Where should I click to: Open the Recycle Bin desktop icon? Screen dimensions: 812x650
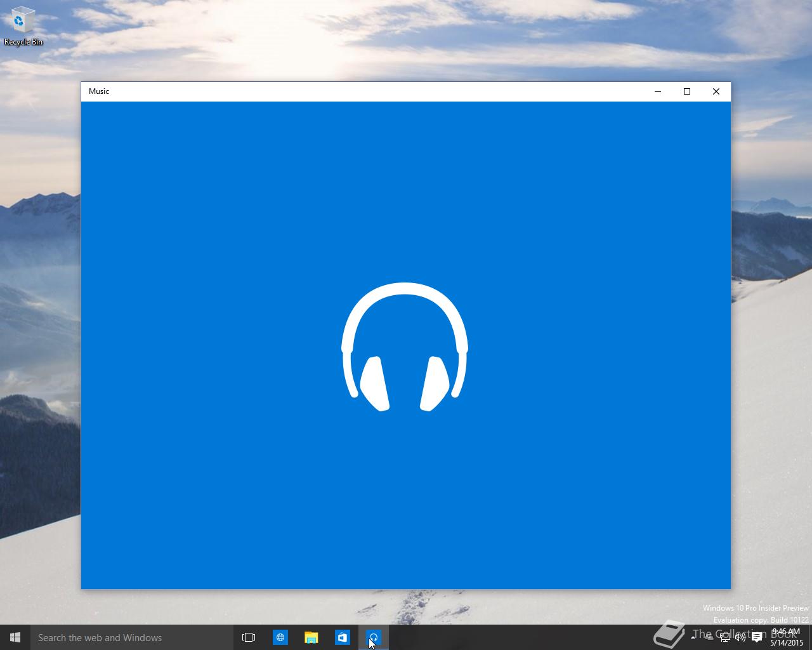(x=23, y=27)
